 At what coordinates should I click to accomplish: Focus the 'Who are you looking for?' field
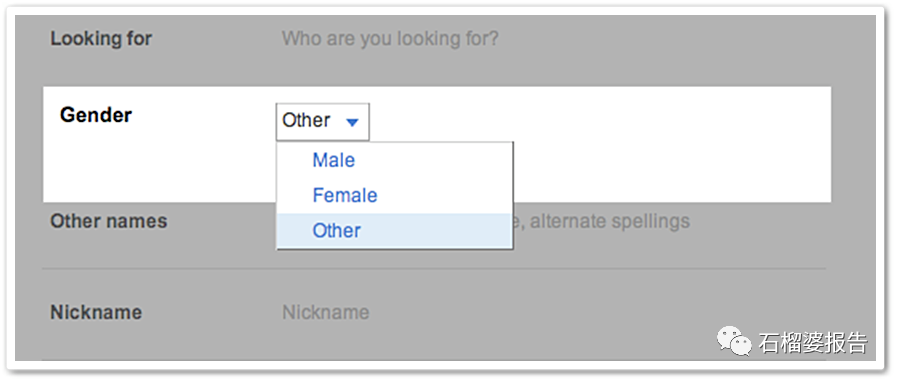coord(390,39)
